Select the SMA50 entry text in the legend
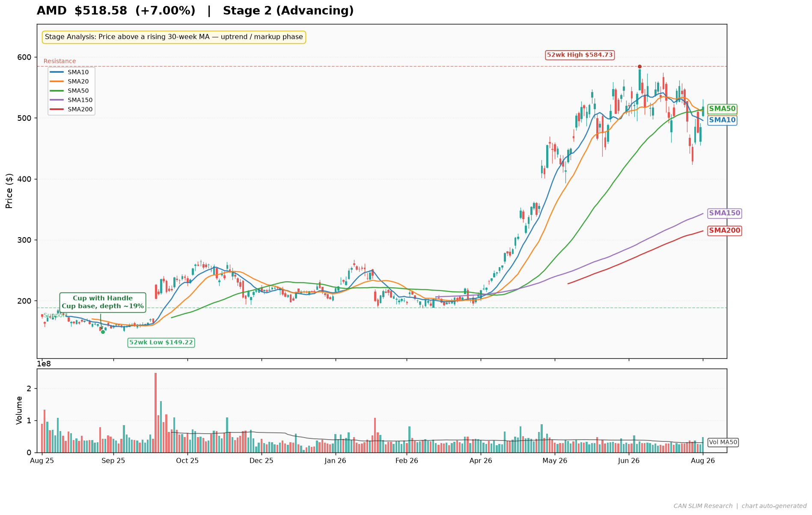The height and width of the screenshot is (515, 812). (x=78, y=91)
